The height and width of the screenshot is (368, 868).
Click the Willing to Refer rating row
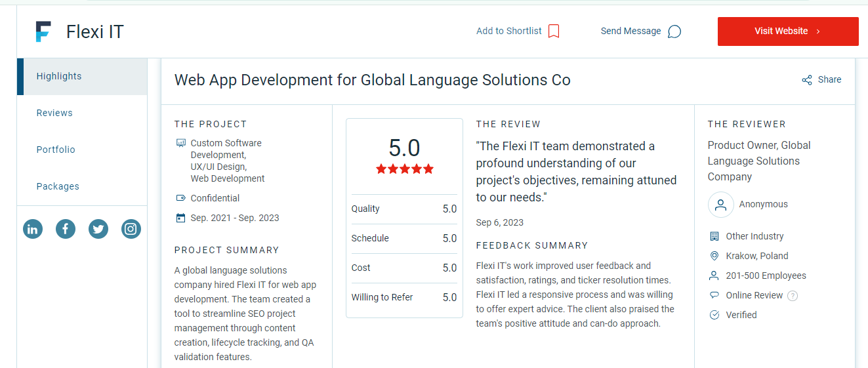click(404, 297)
